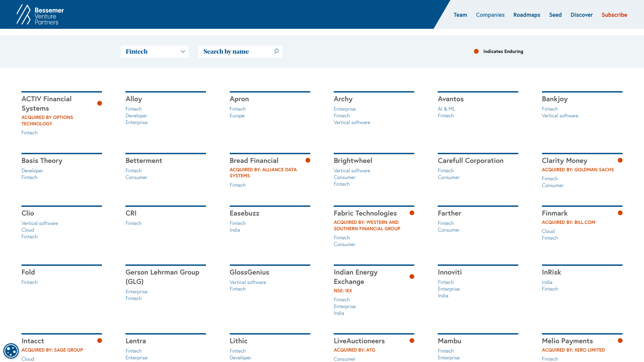Open the Betterment company page

click(144, 161)
